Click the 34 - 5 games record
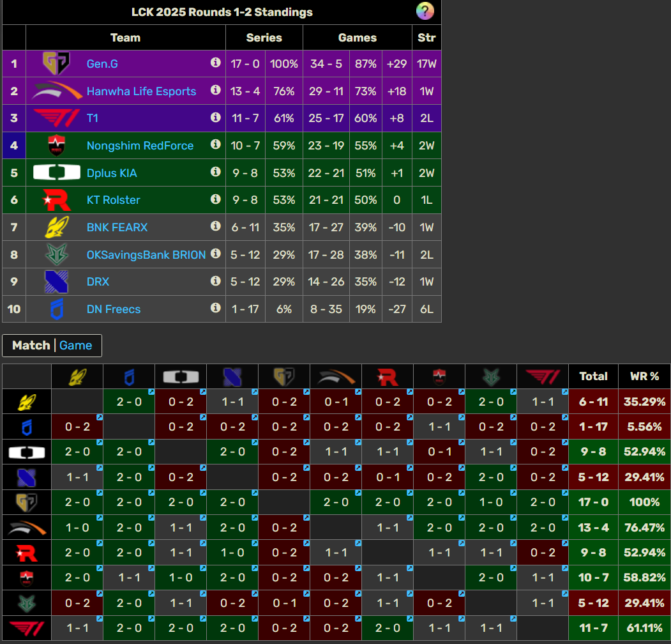 pyautogui.click(x=326, y=64)
